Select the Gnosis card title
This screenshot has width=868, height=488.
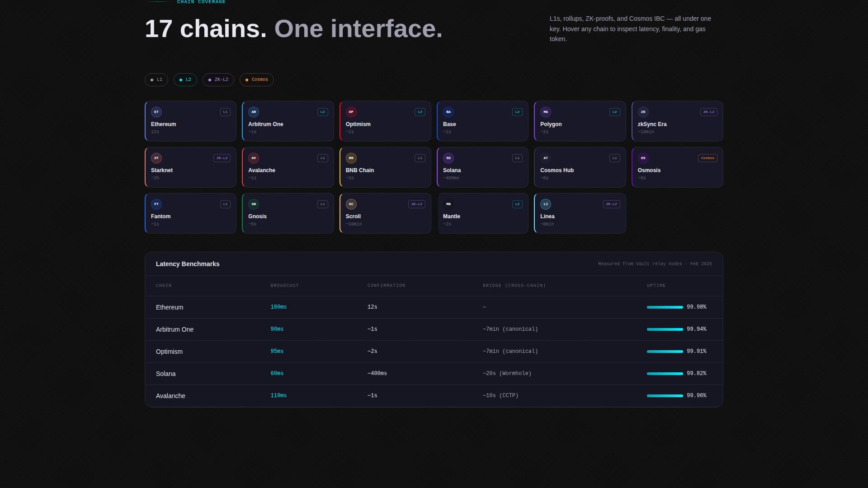tap(258, 216)
